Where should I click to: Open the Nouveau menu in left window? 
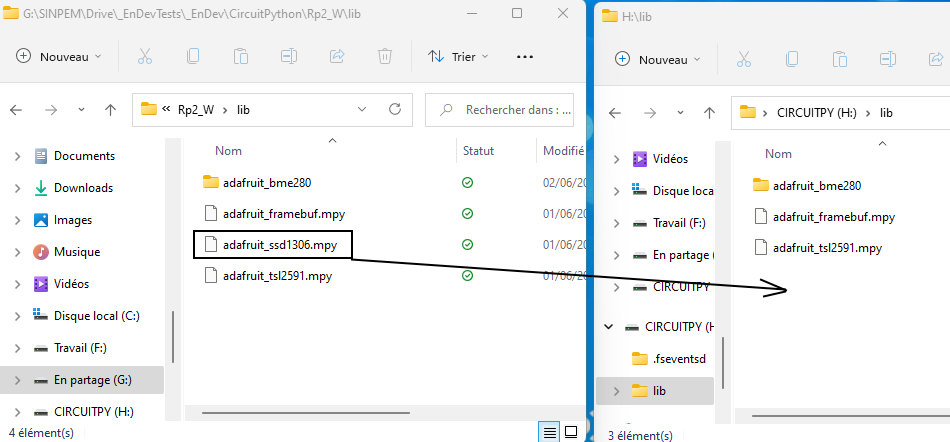[x=59, y=57]
